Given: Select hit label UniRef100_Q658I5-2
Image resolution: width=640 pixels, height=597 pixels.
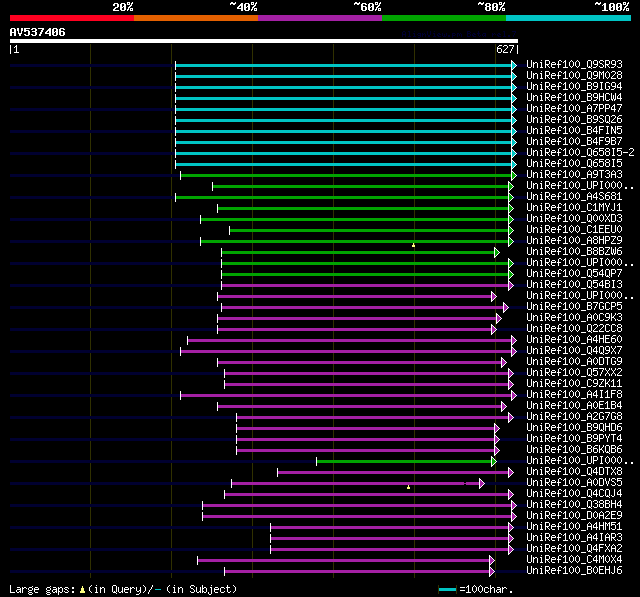Looking at the screenshot, I should 580,153.
